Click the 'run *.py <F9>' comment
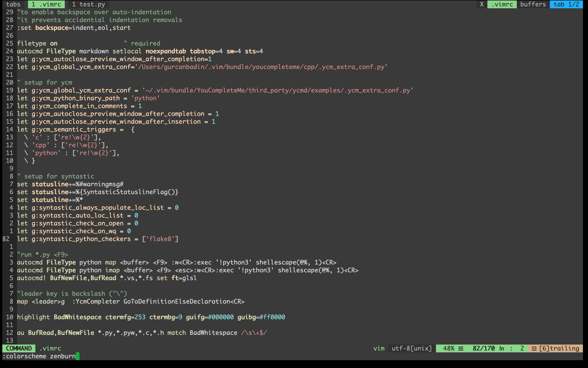The width and height of the screenshot is (588, 368). pos(42,254)
